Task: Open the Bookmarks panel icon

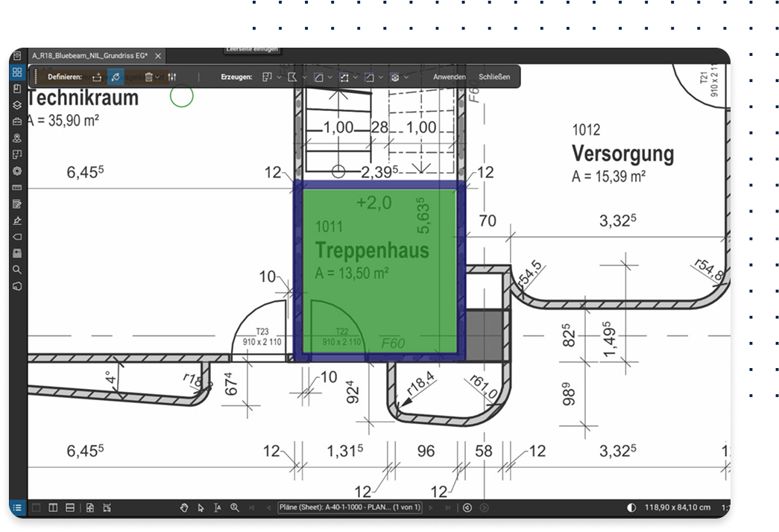Action: click(17, 89)
